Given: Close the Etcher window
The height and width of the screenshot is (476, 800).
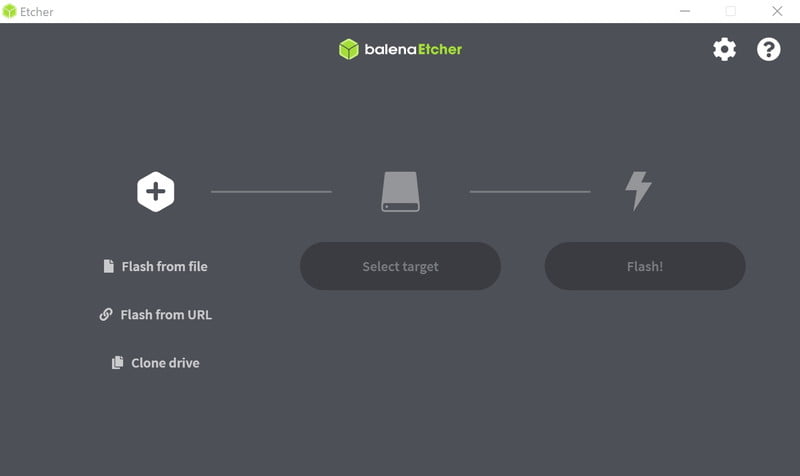Looking at the screenshot, I should [777, 11].
